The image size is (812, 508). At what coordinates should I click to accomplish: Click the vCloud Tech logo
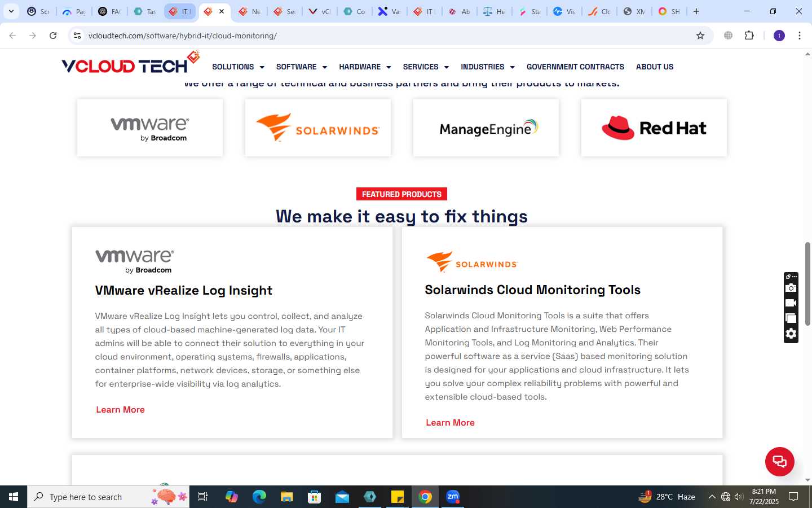(131, 64)
